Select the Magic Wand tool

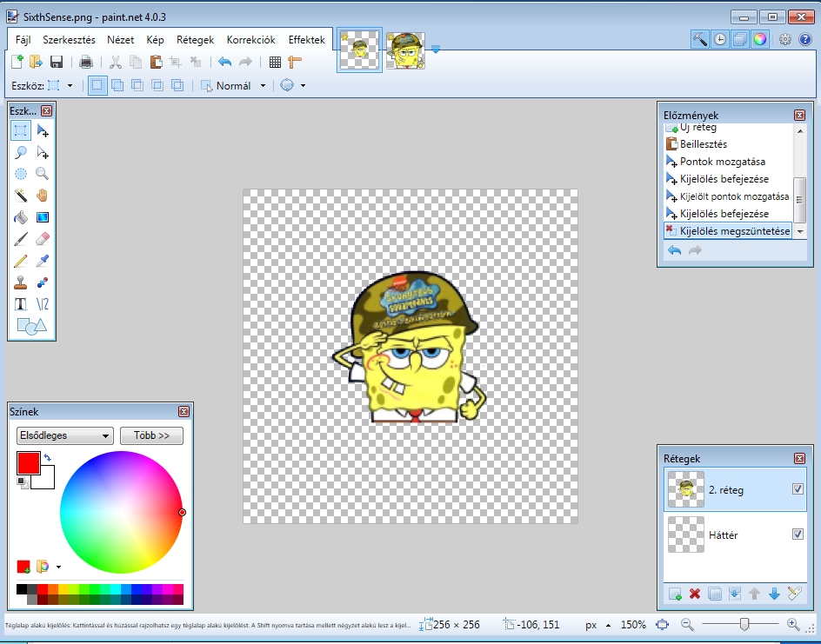point(20,196)
